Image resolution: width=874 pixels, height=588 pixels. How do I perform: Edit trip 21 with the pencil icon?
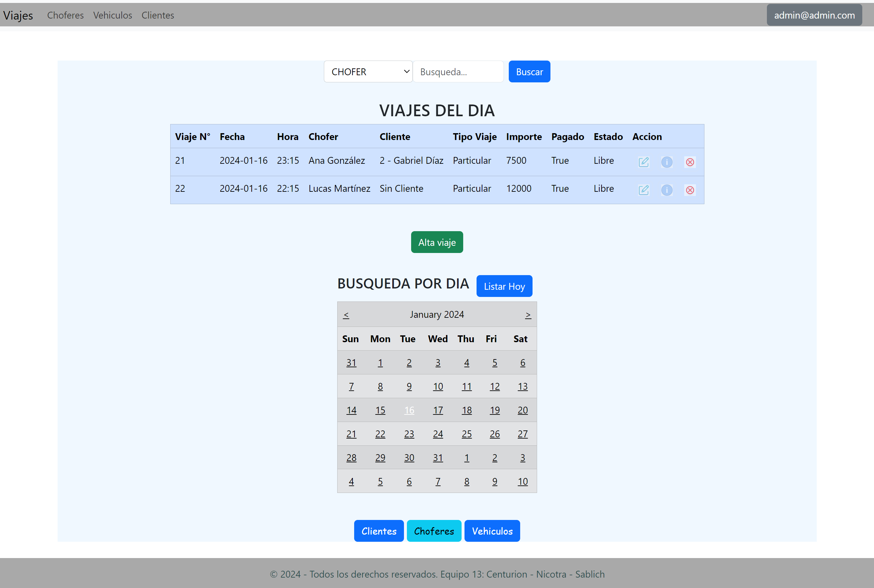tap(644, 162)
